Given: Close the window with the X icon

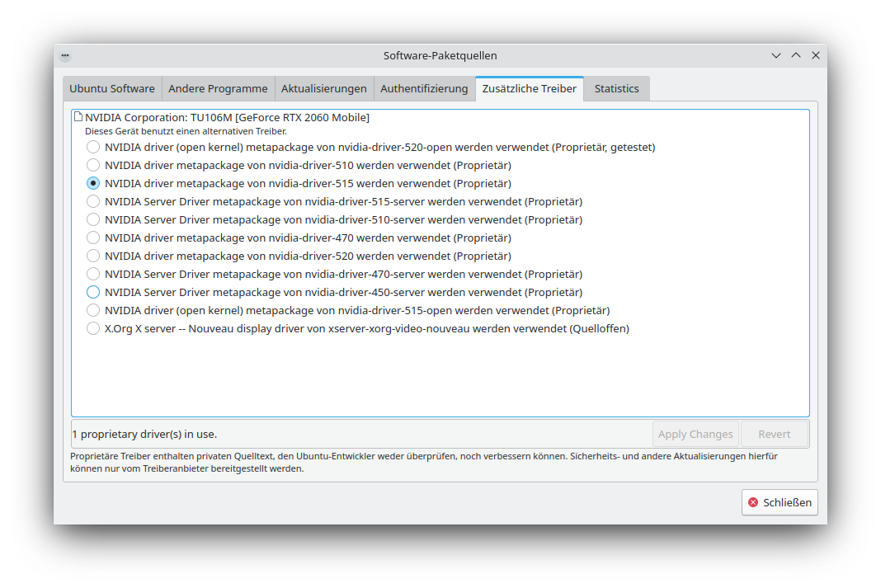Looking at the screenshot, I should pos(816,55).
